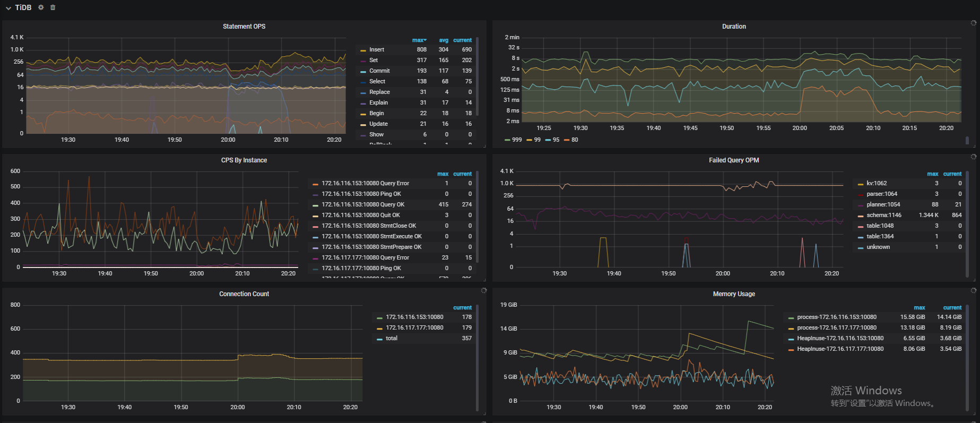Viewport: 980px width, 423px height.
Task: Toggle the total series in Connection Count
Action: 392,339
